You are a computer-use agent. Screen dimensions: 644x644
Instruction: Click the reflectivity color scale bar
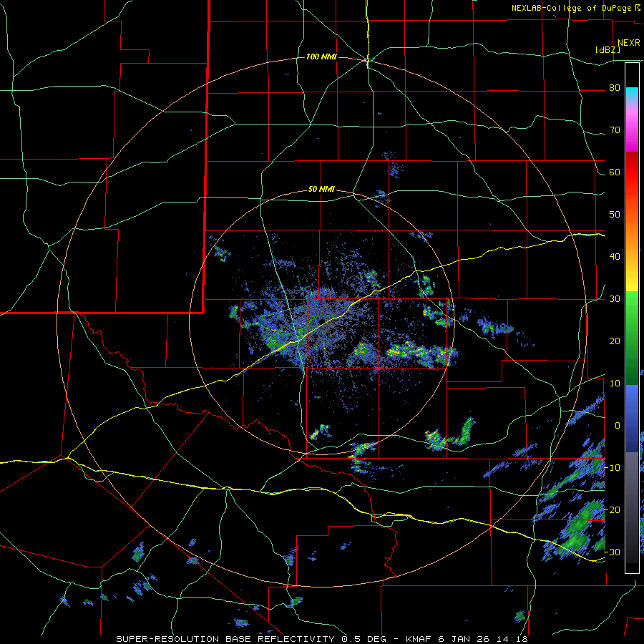(632, 318)
